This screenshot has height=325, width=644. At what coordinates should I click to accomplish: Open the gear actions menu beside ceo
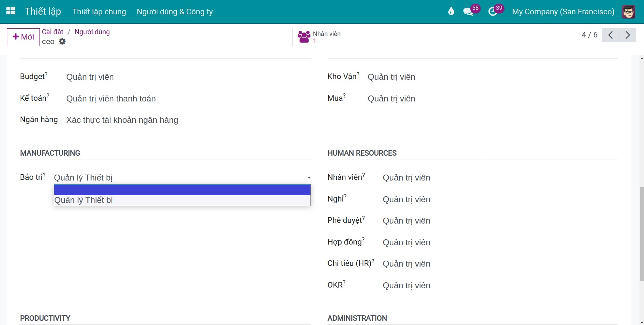62,41
